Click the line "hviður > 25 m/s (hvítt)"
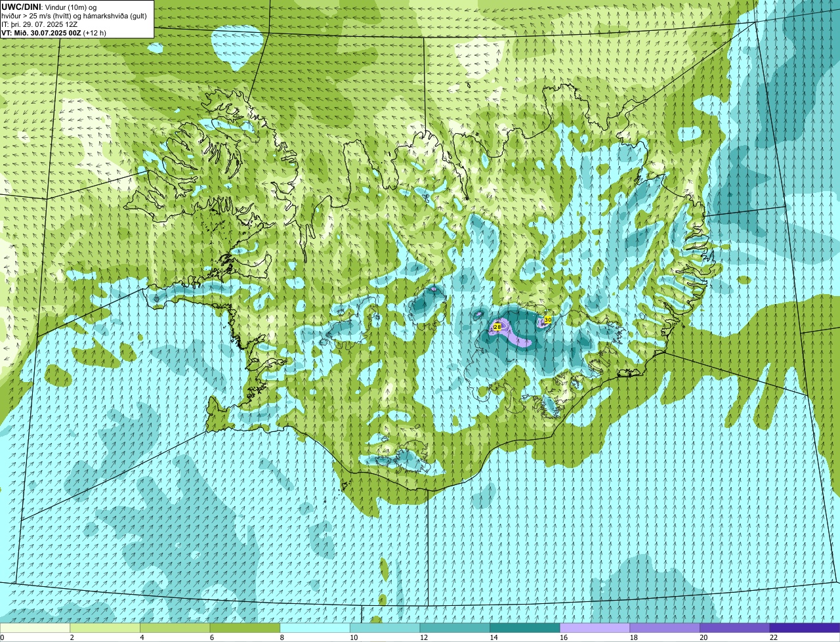Viewport: 840px width, 642px height. pyautogui.click(x=37, y=16)
